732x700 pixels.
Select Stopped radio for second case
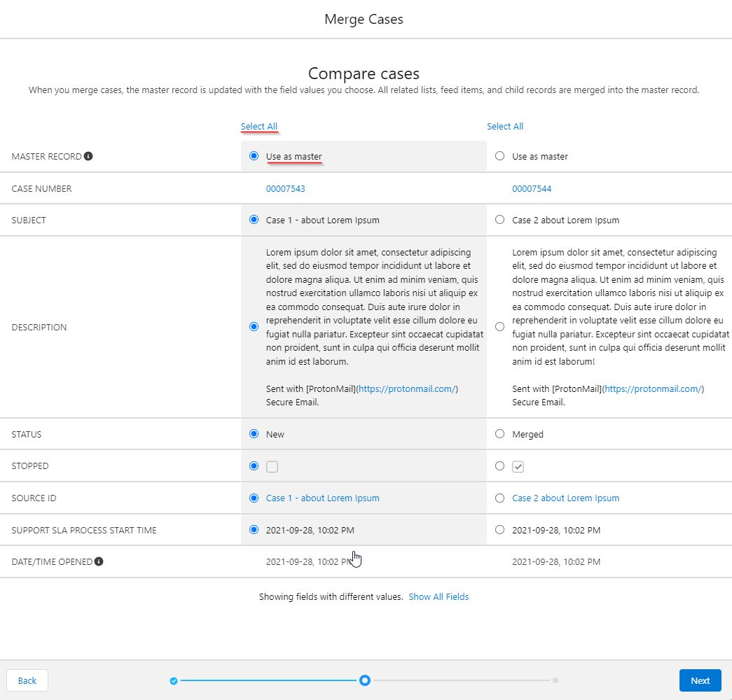tap(499, 465)
